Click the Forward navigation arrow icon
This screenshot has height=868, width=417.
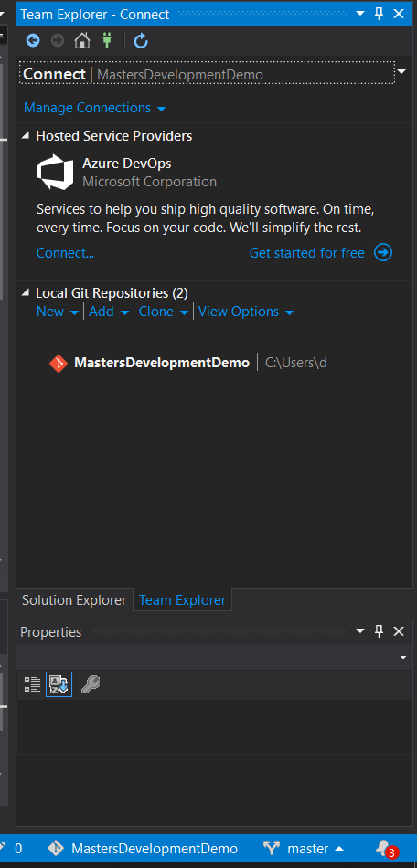[x=57, y=40]
